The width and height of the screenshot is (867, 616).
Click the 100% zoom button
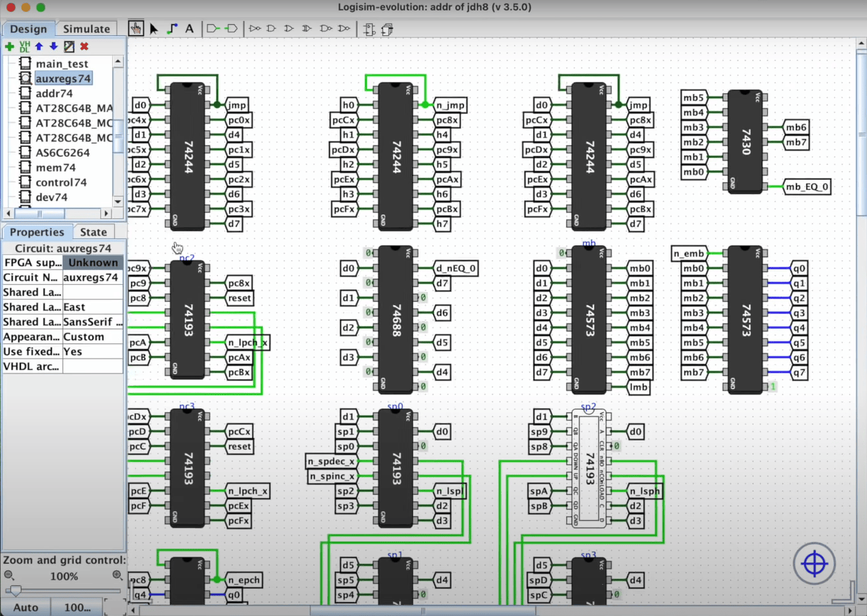click(x=77, y=607)
